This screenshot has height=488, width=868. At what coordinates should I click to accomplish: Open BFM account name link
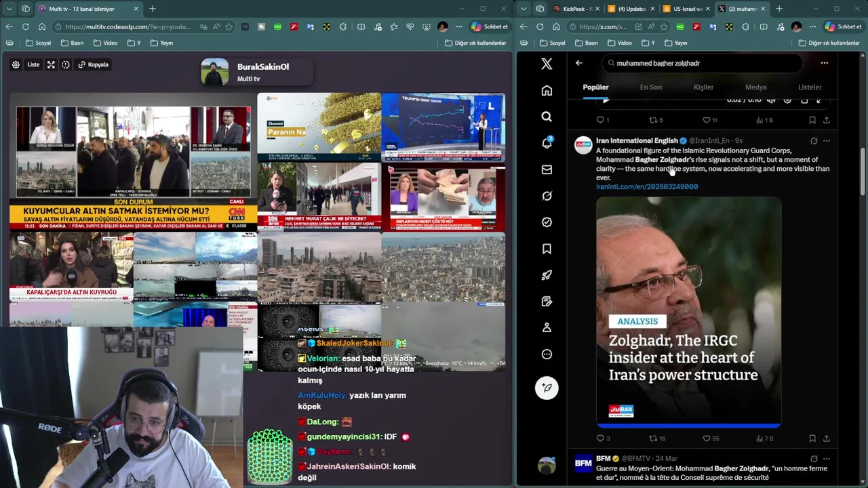pyautogui.click(x=604, y=459)
